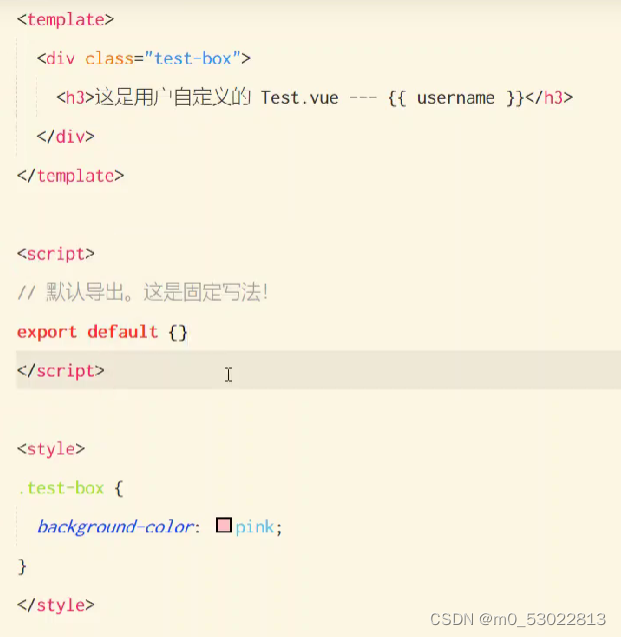Click the closing div tag
The height and width of the screenshot is (637, 621).
point(65,136)
